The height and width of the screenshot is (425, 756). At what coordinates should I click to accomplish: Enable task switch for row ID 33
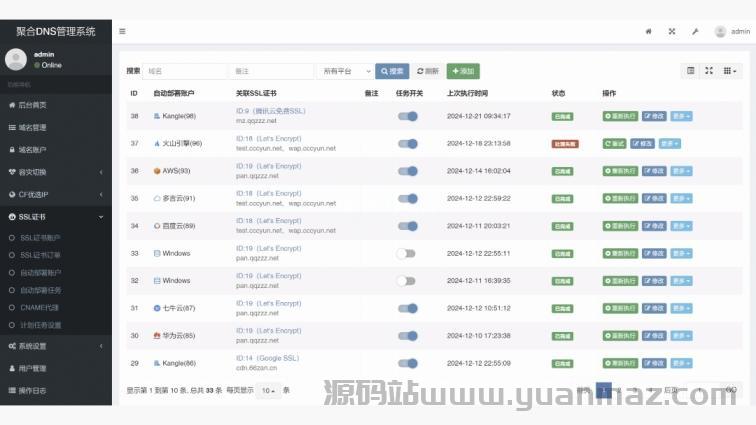point(406,253)
